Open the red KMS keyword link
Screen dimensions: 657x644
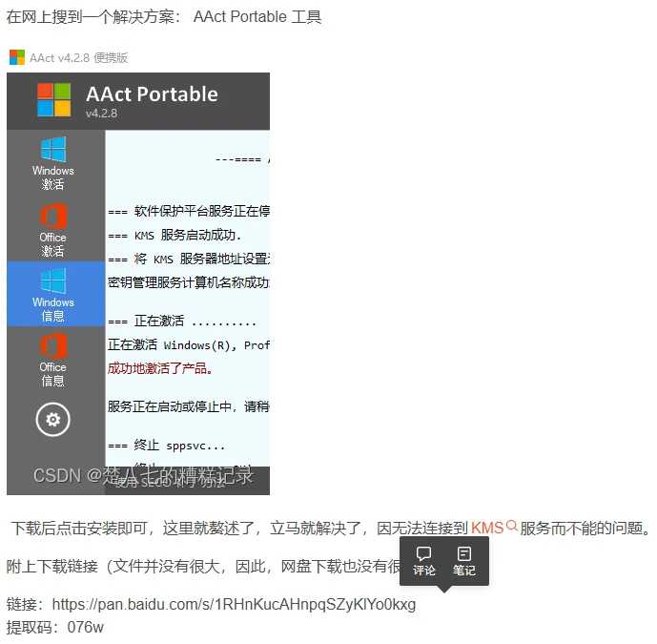[x=487, y=528]
